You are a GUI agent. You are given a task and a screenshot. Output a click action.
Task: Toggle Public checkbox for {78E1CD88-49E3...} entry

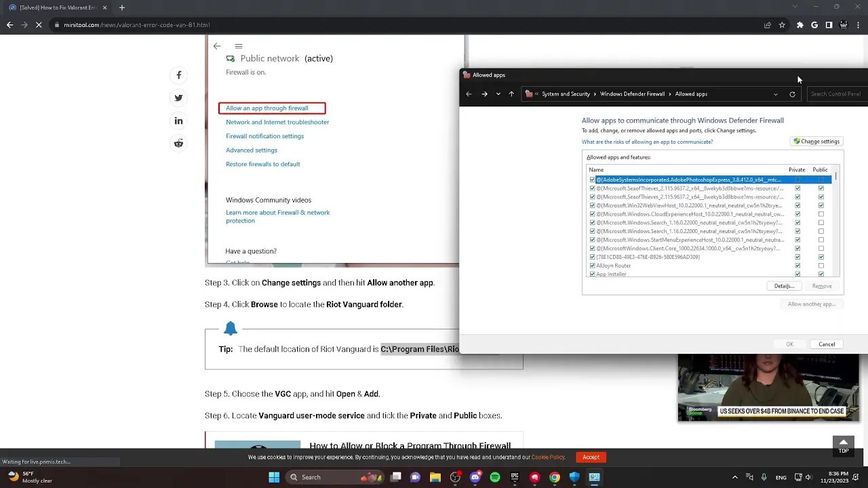click(821, 257)
